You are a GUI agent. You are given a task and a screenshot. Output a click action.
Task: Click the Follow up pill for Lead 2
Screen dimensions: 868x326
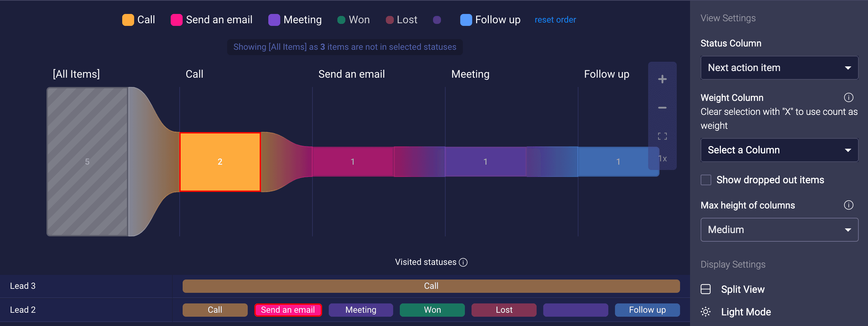tap(647, 310)
